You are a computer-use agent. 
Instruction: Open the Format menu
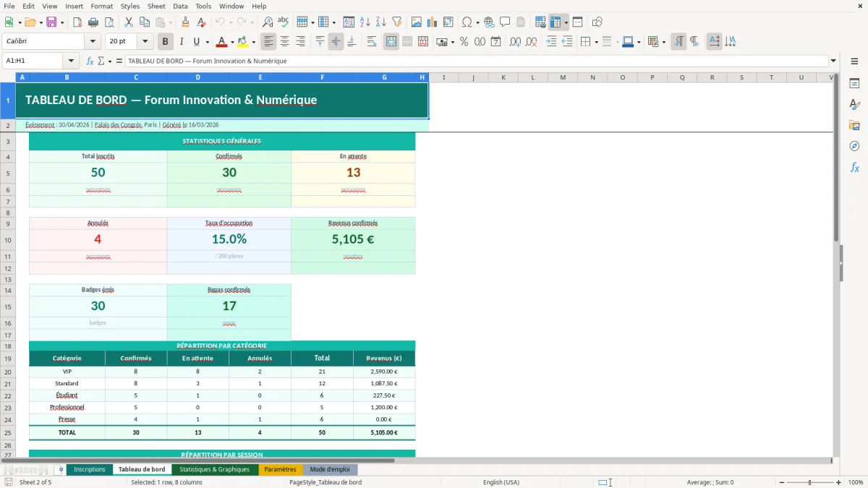[x=102, y=6]
